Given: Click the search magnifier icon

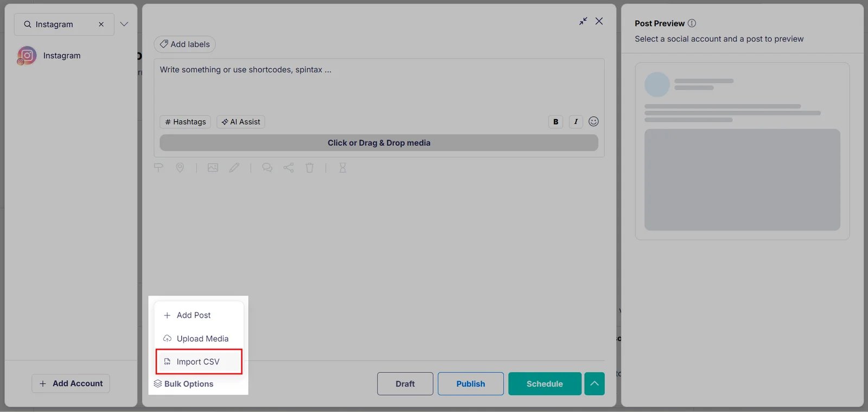Looking at the screenshot, I should pyautogui.click(x=27, y=24).
